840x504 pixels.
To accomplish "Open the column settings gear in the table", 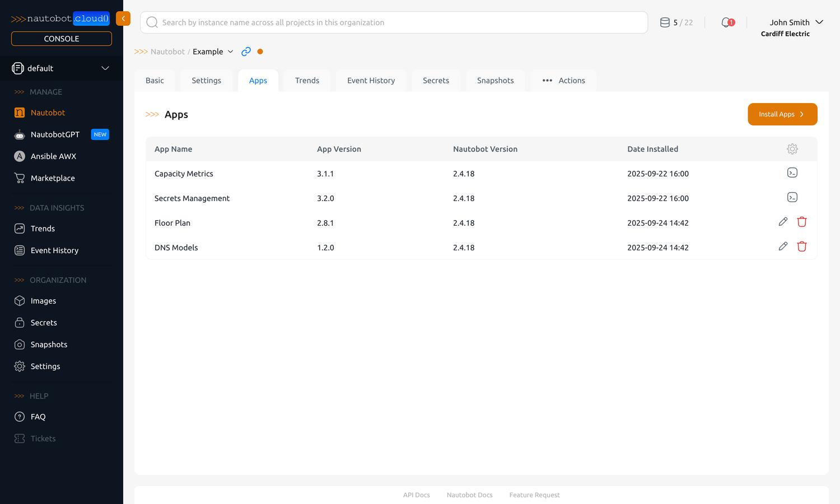I will click(792, 149).
